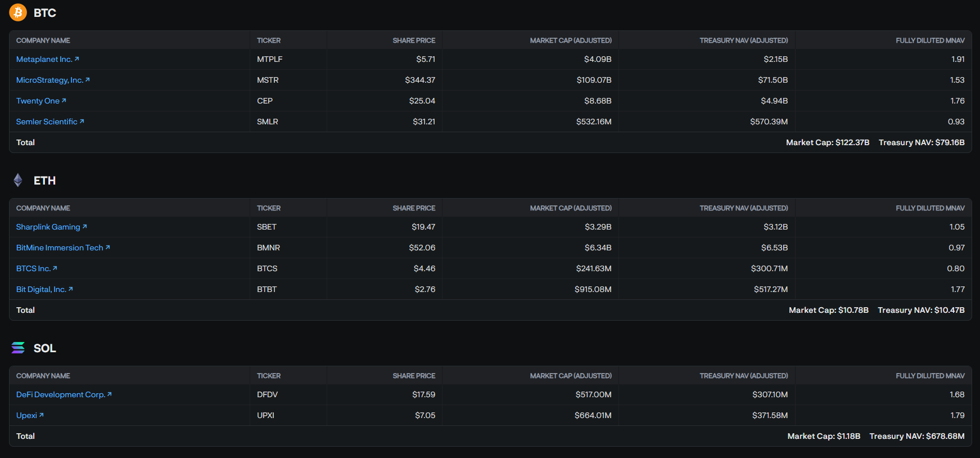Click Upexi share price $7.05
The image size is (980, 458).
click(x=425, y=415)
